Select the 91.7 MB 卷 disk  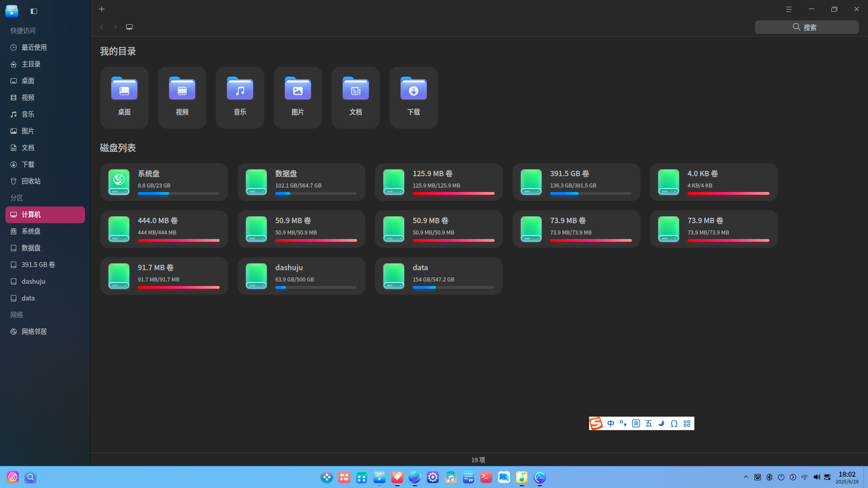(x=164, y=276)
